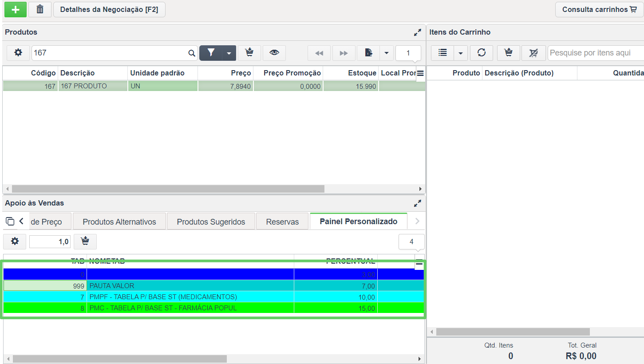Click the Pesquise por itens aqui field

(596, 53)
